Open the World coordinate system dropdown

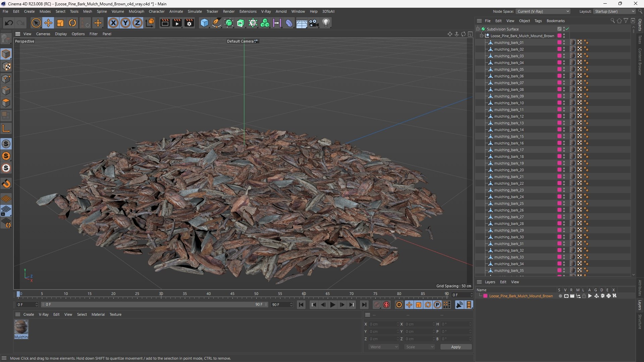tap(383, 347)
